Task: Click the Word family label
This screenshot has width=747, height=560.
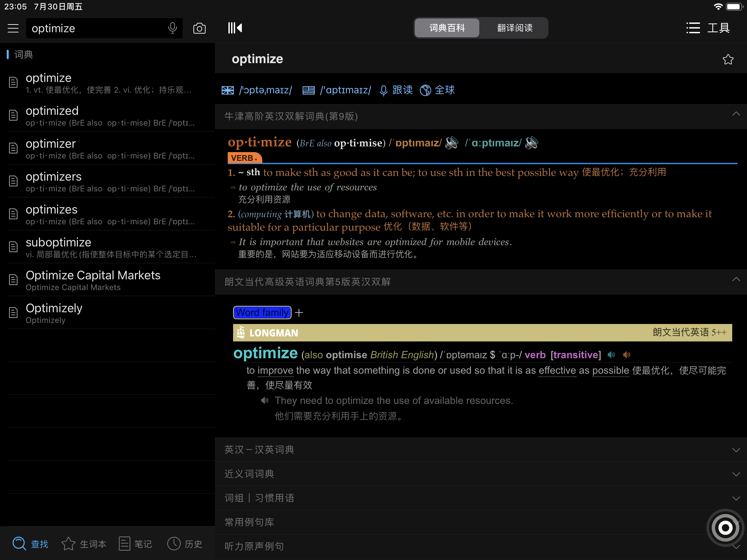Action: [x=262, y=313]
